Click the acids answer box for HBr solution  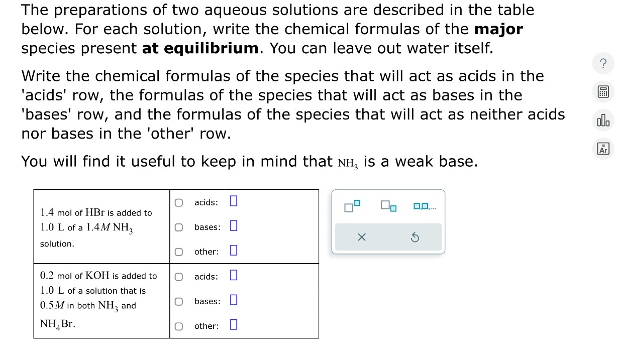click(233, 201)
